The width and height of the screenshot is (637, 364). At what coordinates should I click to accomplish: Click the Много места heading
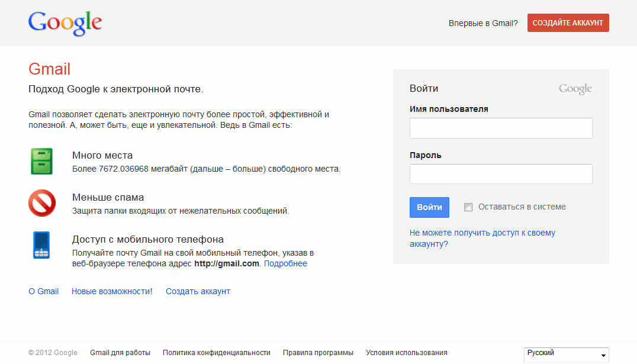(x=102, y=155)
